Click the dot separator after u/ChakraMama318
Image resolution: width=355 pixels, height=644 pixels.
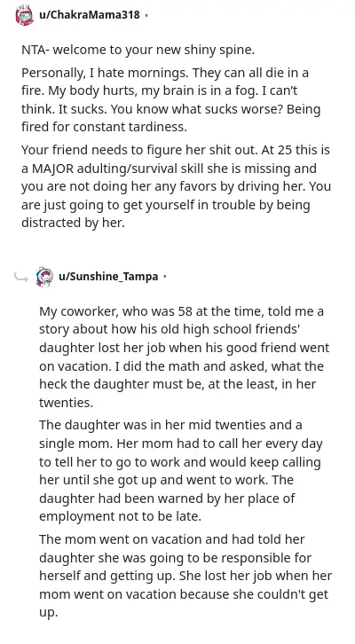pos(146,15)
